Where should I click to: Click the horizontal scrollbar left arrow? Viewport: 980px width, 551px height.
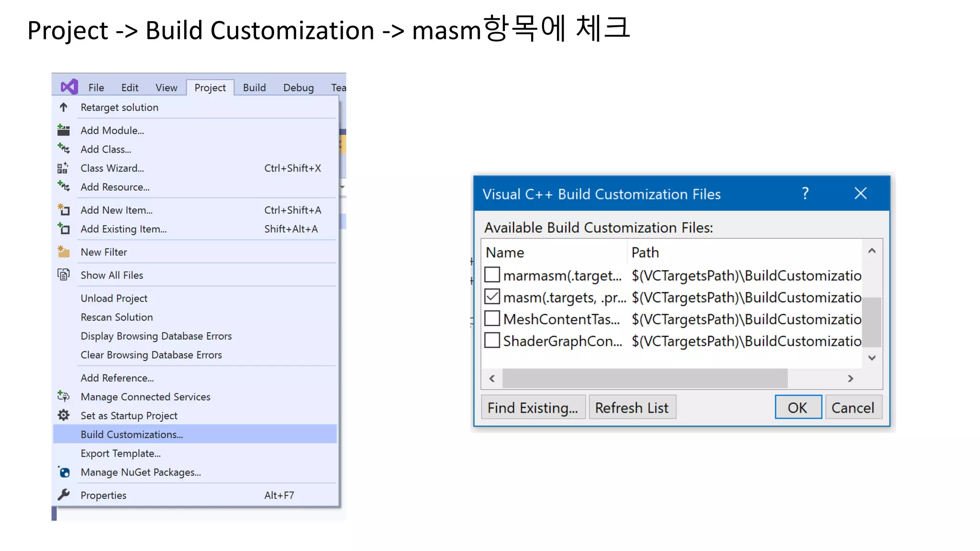[492, 378]
